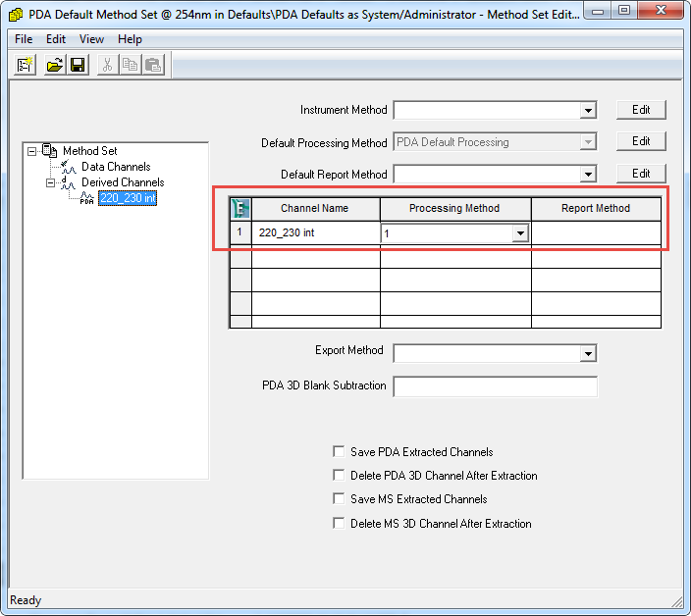691x616 pixels.
Task: Open the File menu
Action: click(x=24, y=39)
